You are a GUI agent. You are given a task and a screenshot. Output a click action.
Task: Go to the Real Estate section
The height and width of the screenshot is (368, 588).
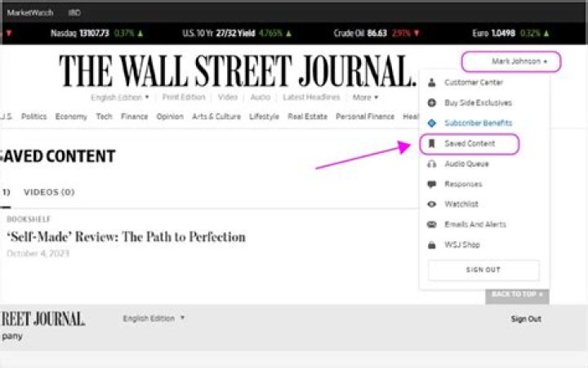coord(308,117)
